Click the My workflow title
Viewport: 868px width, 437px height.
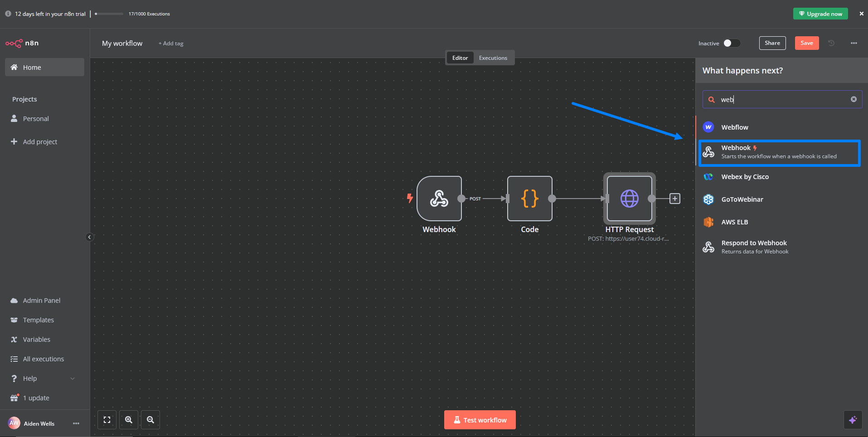122,43
